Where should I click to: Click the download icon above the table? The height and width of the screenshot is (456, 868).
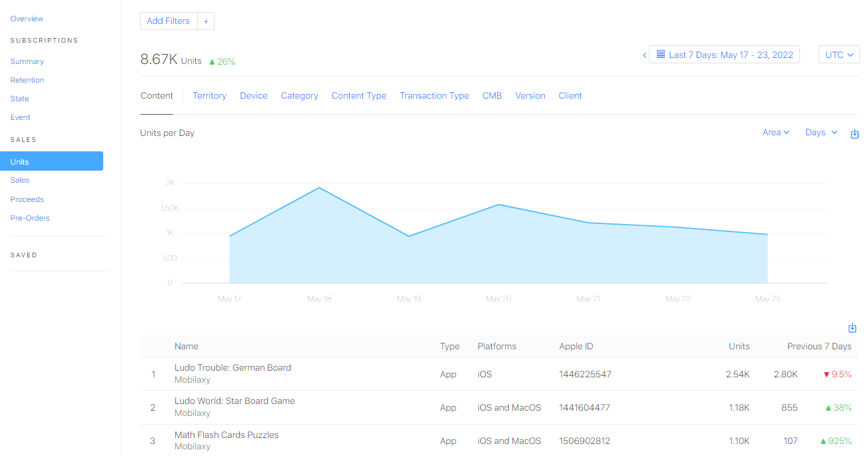click(x=852, y=328)
